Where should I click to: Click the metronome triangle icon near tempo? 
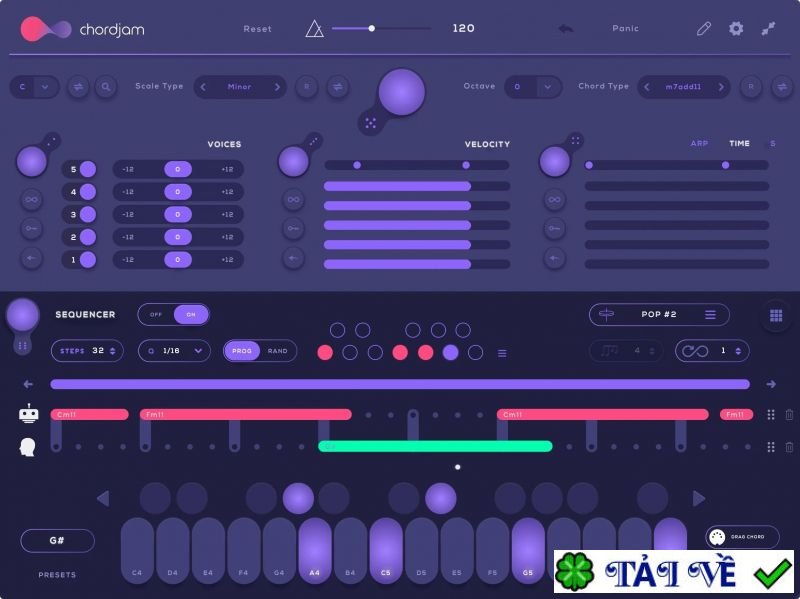314,28
